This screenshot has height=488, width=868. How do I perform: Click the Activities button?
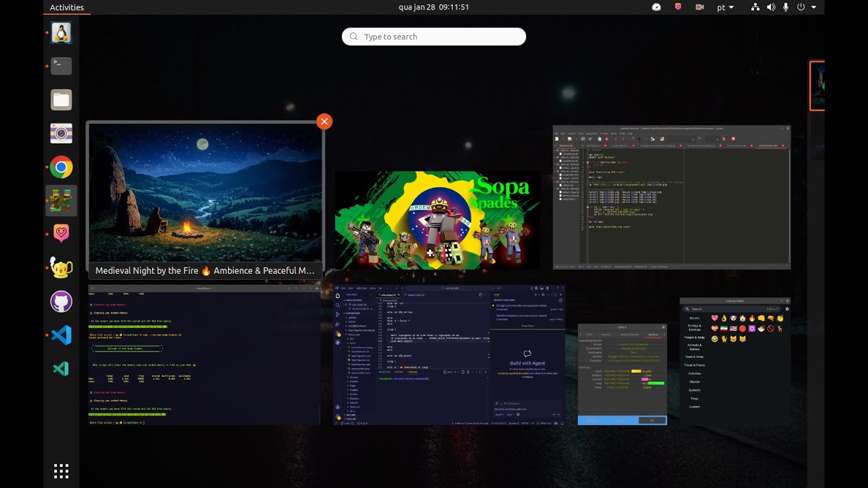66,7
